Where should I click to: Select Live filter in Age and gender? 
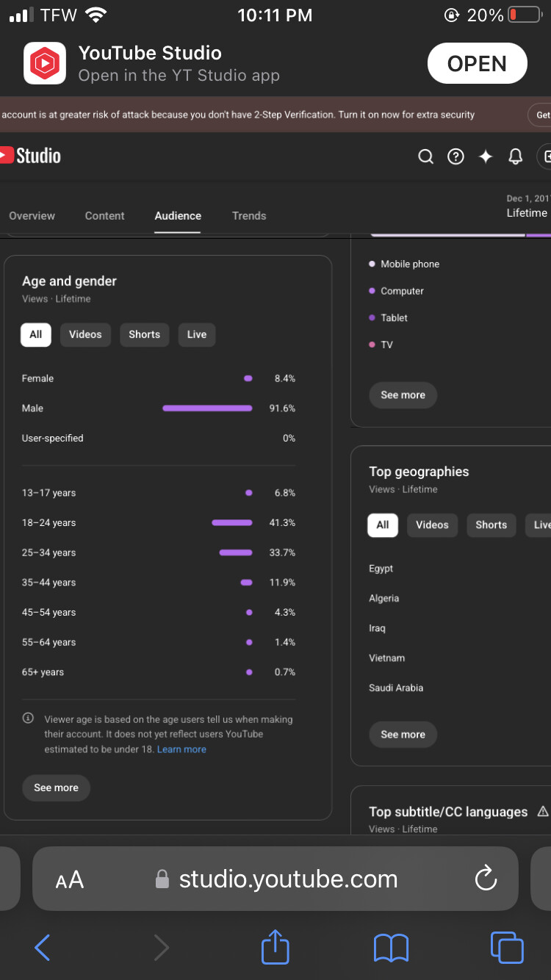[x=196, y=334]
